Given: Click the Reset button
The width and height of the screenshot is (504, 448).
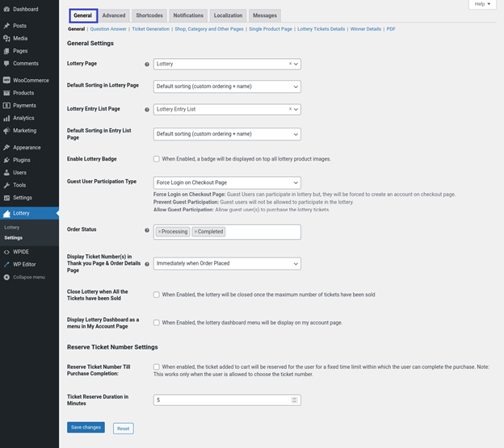Looking at the screenshot, I should 124,429.
